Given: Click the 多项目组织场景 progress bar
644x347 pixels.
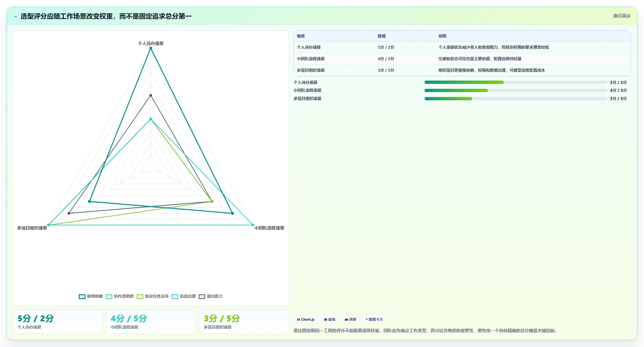Looking at the screenshot, I should 516,99.
